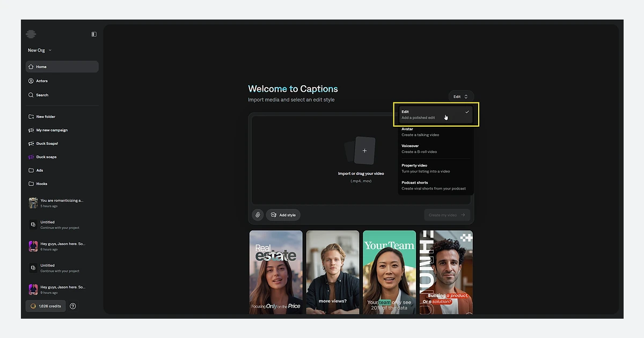Viewport: 644px width, 338px height.
Task: Click the Add style button
Action: click(283, 215)
